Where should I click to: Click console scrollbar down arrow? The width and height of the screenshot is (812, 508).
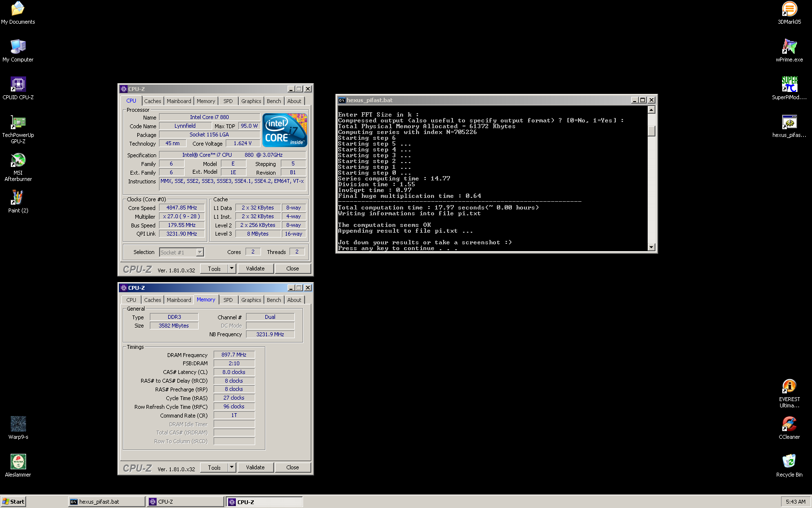pyautogui.click(x=651, y=247)
